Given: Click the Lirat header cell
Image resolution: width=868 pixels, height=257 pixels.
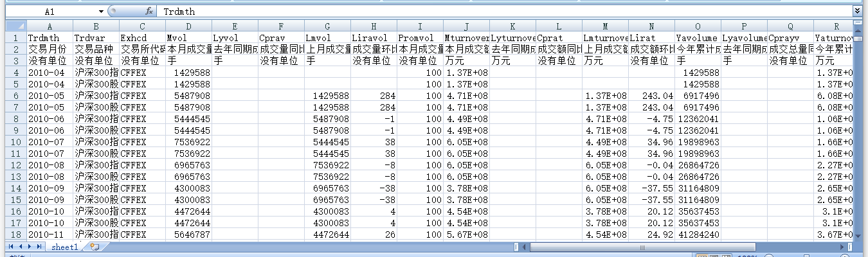Looking at the screenshot, I should click(652, 38).
